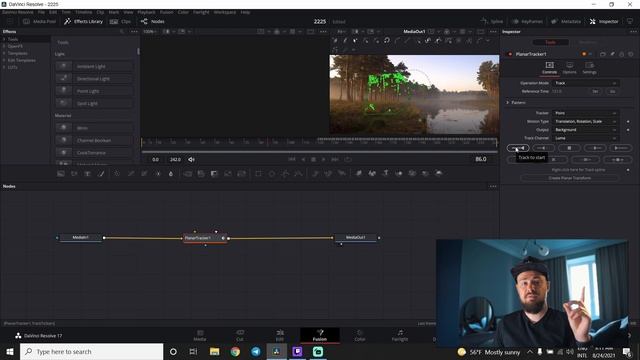The height and width of the screenshot is (360, 640).
Task: Toggle loop playback mode
Action: [348, 159]
